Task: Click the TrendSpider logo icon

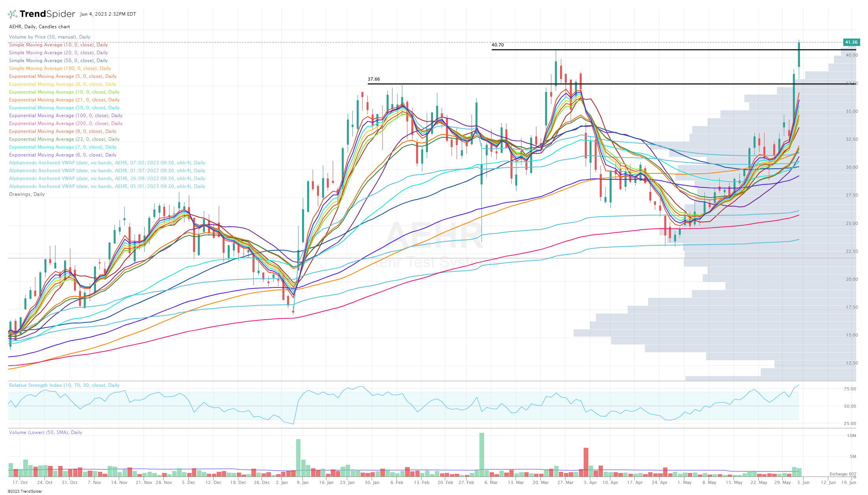Action: point(12,14)
